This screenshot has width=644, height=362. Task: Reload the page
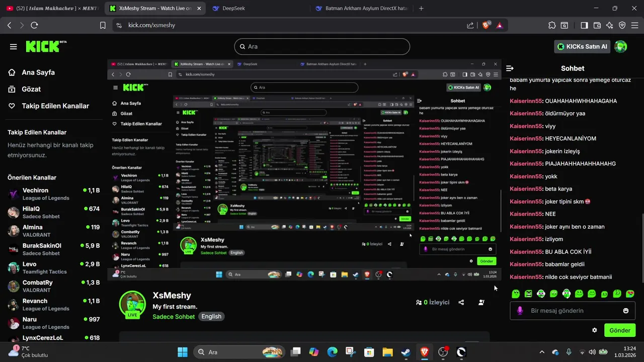click(34, 25)
